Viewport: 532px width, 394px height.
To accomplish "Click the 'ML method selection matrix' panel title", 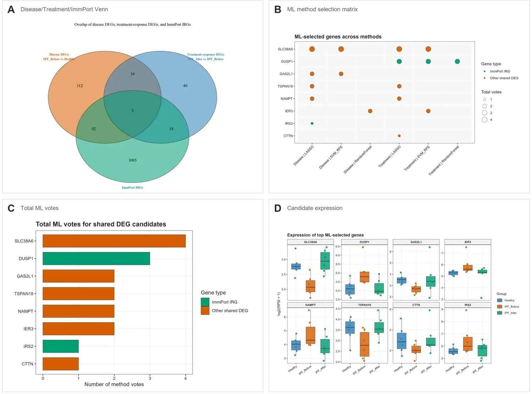I will tap(322, 10).
